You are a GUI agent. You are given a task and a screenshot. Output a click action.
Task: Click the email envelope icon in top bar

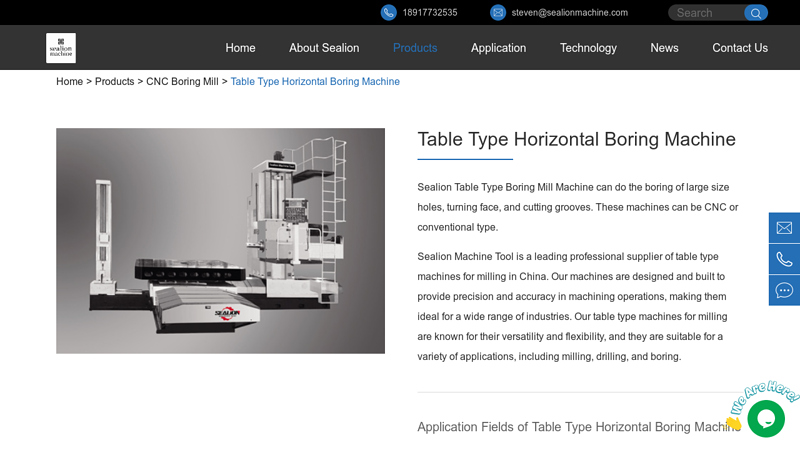click(497, 13)
